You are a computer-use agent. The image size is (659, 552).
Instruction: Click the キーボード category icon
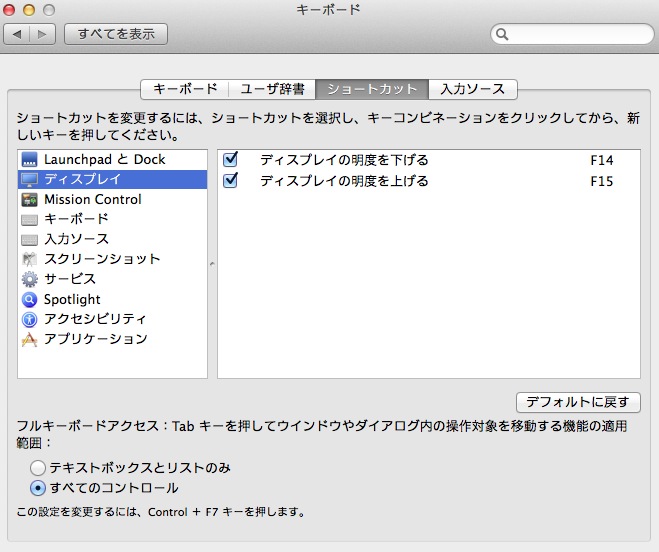pos(29,219)
